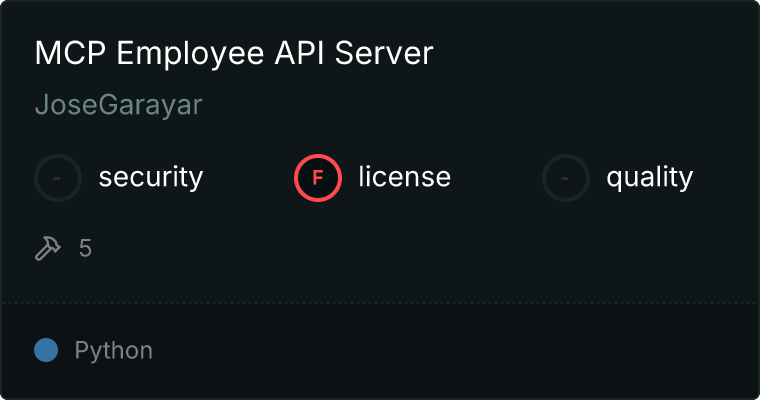Click the letter F inside the license circle
760x400 pixels.
pyautogui.click(x=318, y=178)
